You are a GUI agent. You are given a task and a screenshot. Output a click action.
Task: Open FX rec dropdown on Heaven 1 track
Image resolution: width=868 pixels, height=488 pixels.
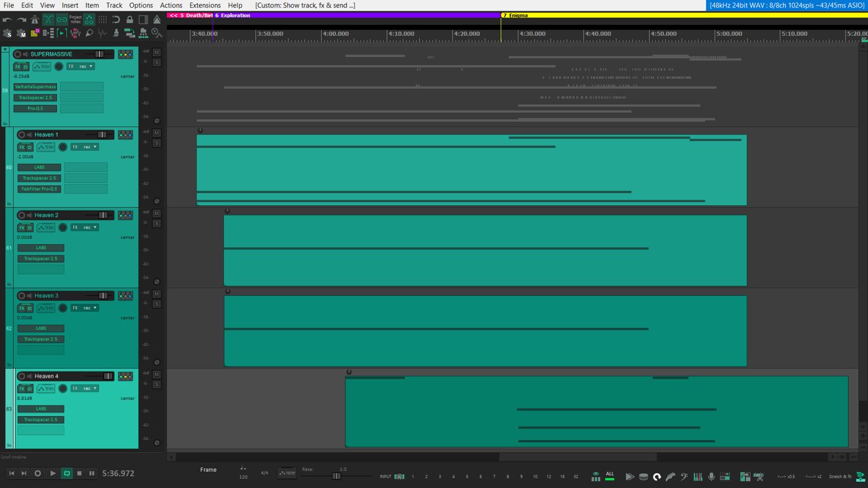84,147
